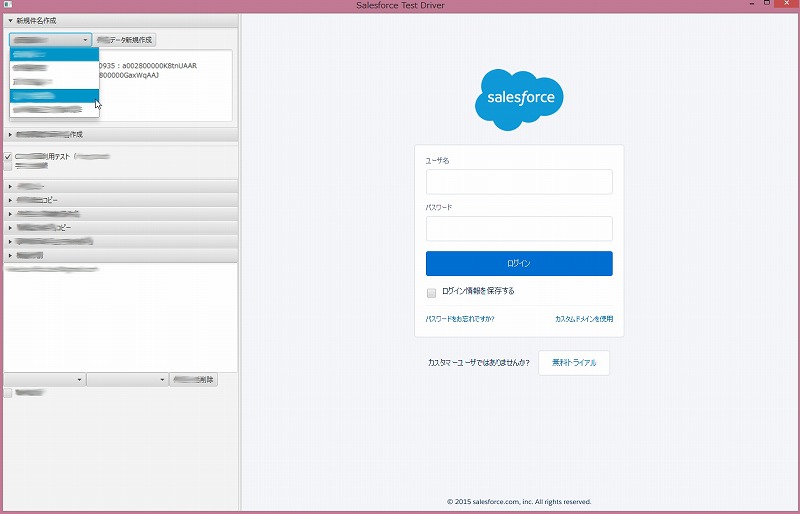Pick the last, longest option in the dropdown list
This screenshot has height=514, width=800.
tap(54, 109)
